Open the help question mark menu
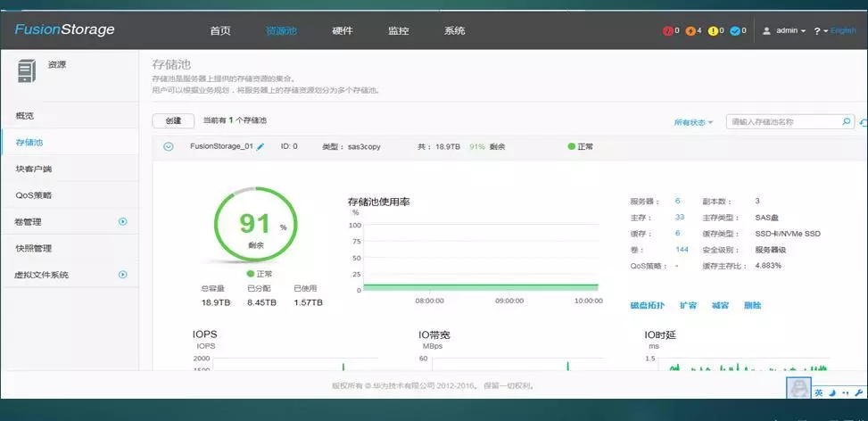Image resolution: width=868 pixels, height=421 pixels. 819,31
